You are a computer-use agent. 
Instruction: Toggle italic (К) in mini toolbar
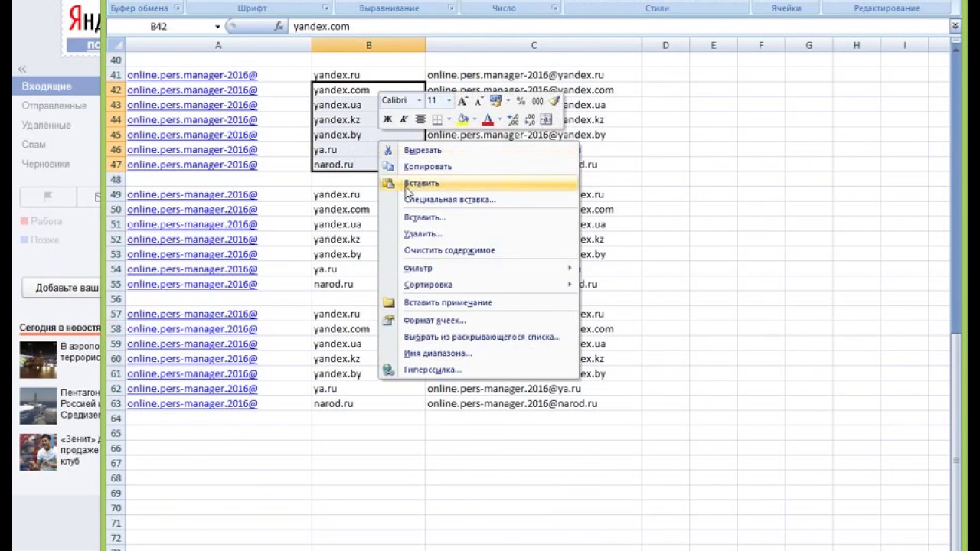pyautogui.click(x=403, y=119)
